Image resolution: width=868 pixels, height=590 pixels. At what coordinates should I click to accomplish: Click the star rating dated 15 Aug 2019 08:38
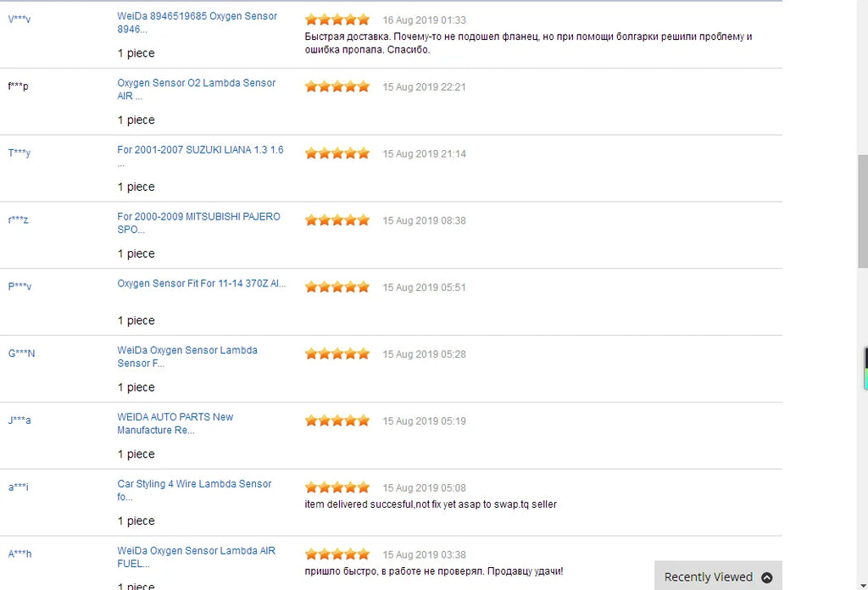pyautogui.click(x=337, y=220)
